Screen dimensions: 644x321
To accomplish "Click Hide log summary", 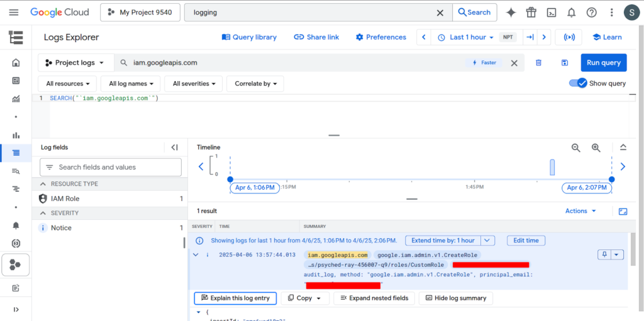I will point(456,298).
